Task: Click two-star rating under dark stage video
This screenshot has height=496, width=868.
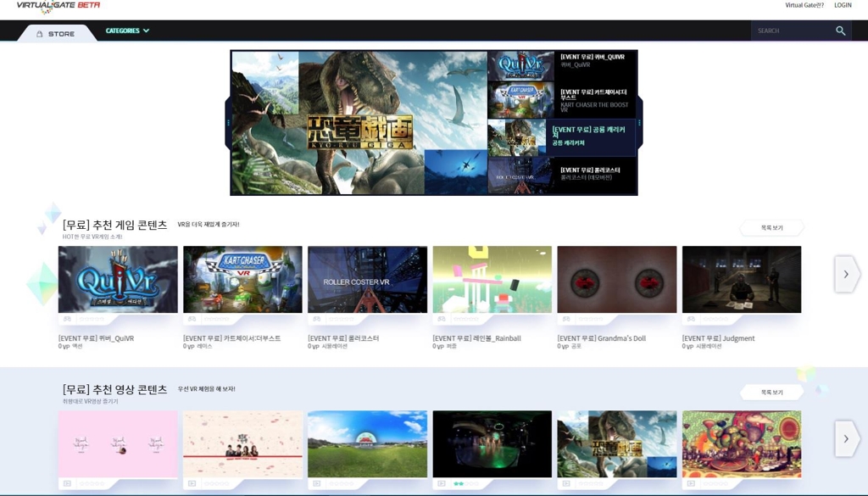Action: tap(466, 484)
